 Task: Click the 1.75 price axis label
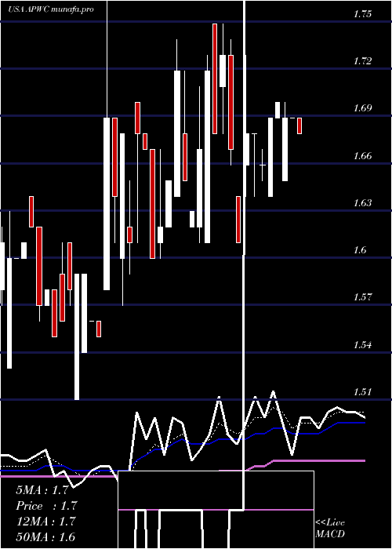[x=362, y=14]
